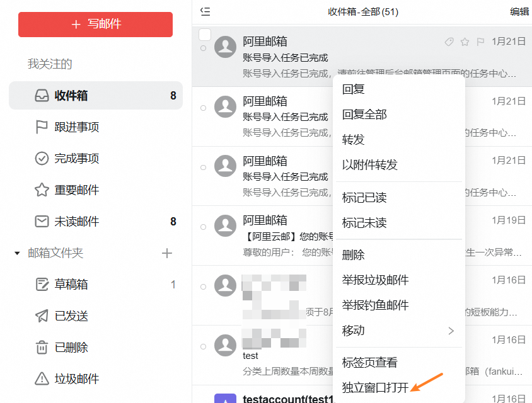Toggle the unread dot on the second 阿里邮箱 email
This screenshot has height=403, width=532.
203,108
